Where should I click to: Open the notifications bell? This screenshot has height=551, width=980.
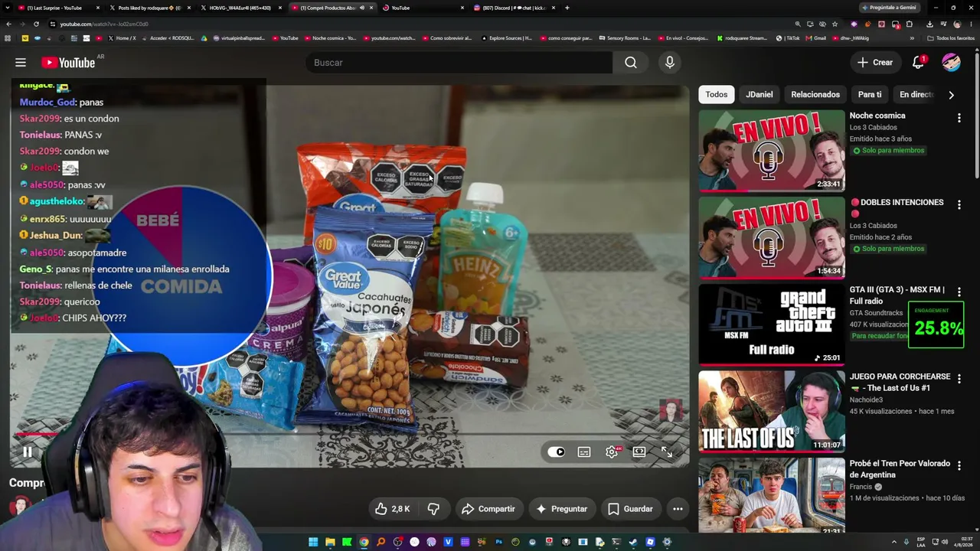(918, 63)
